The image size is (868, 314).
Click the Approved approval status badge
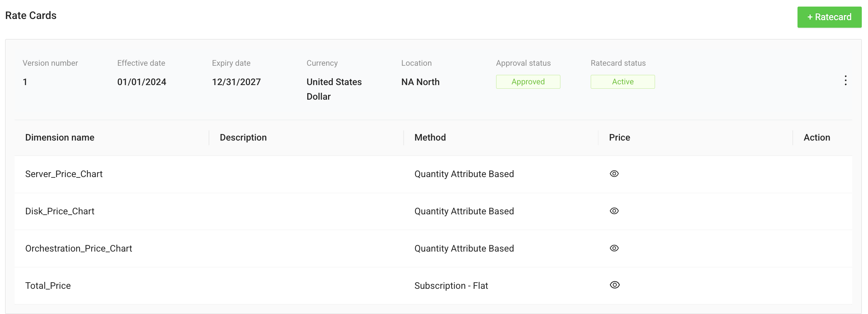click(x=528, y=81)
